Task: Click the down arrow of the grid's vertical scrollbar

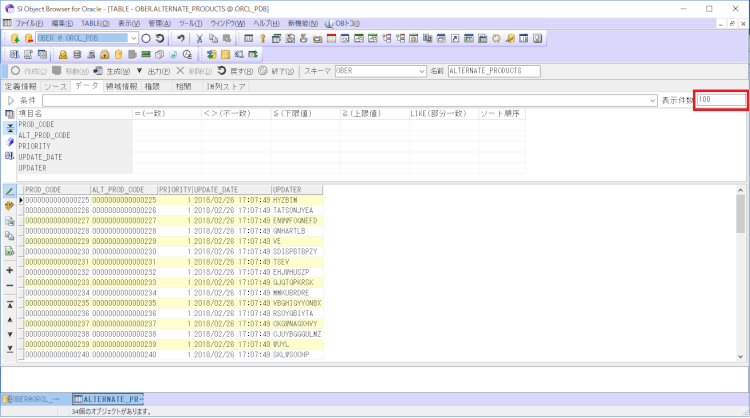Action: [x=741, y=357]
